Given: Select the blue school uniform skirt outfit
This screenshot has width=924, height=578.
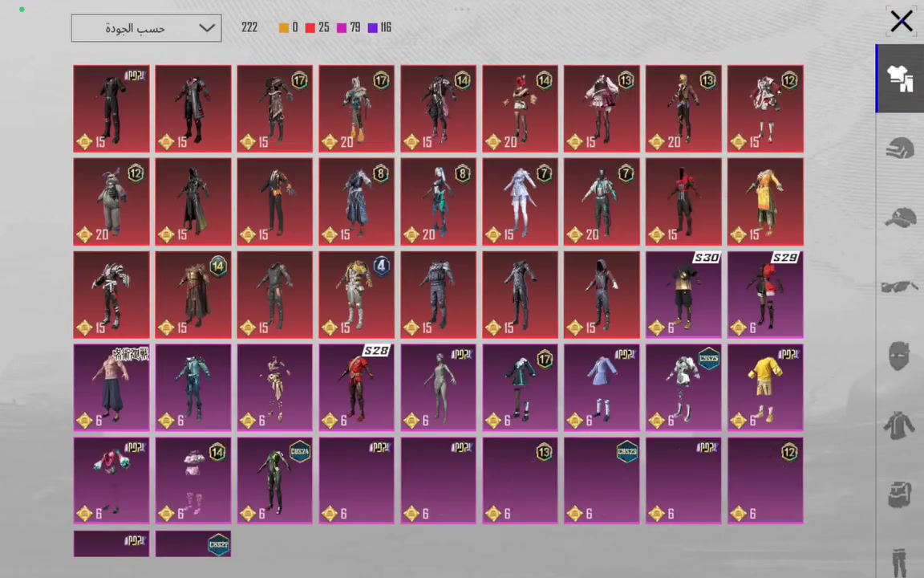Looking at the screenshot, I should [602, 388].
